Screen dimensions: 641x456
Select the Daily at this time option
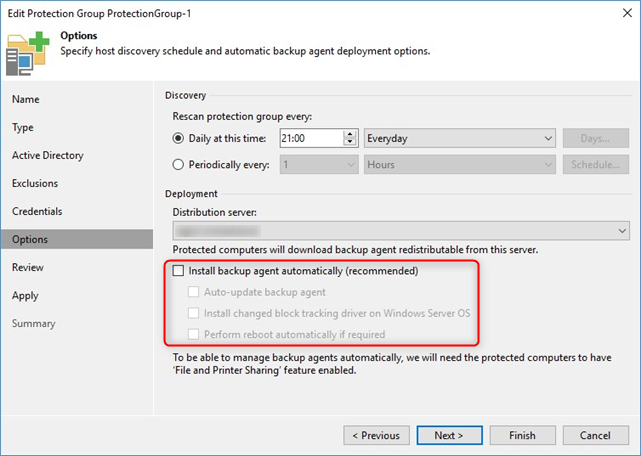tap(180, 138)
